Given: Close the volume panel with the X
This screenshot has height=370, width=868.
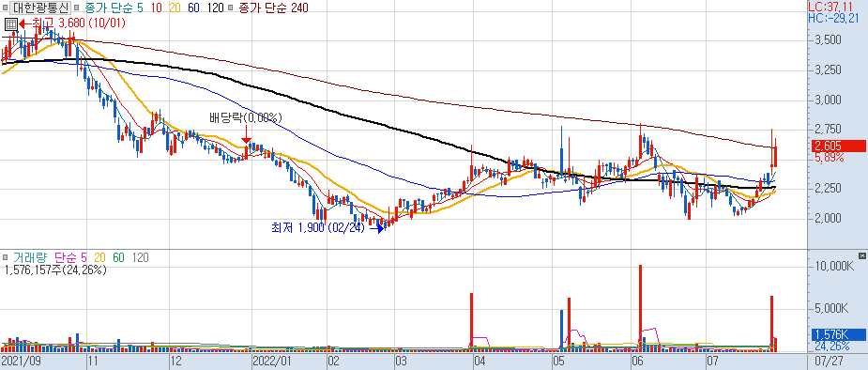Looking at the screenshot, I should coord(861,255).
